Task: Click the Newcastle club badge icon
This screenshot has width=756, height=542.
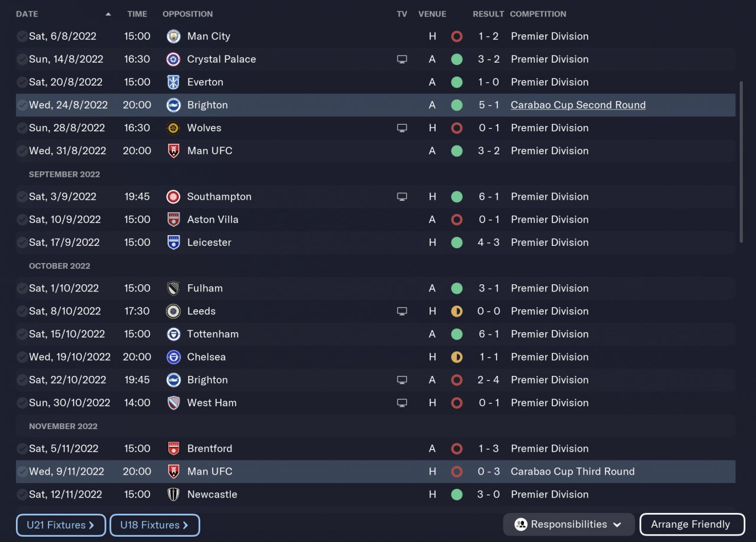Action: [174, 495]
